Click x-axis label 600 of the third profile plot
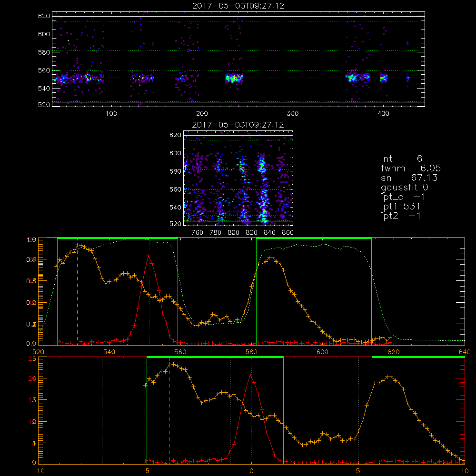476x476 pixels. 322,352
